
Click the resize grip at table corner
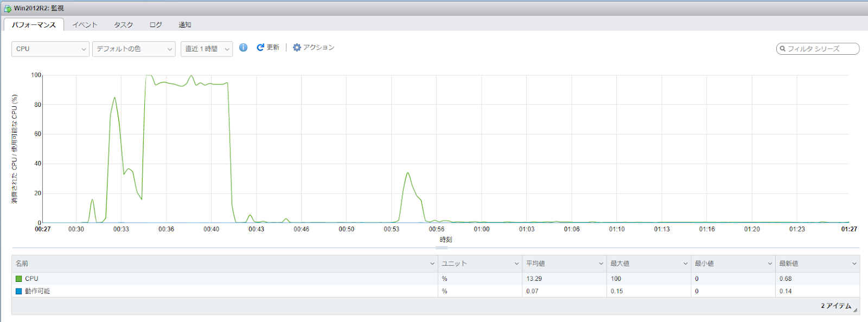855,310
